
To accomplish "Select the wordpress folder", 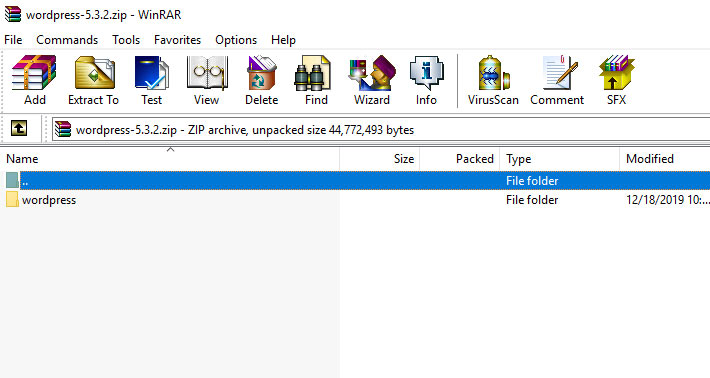I will coord(48,200).
